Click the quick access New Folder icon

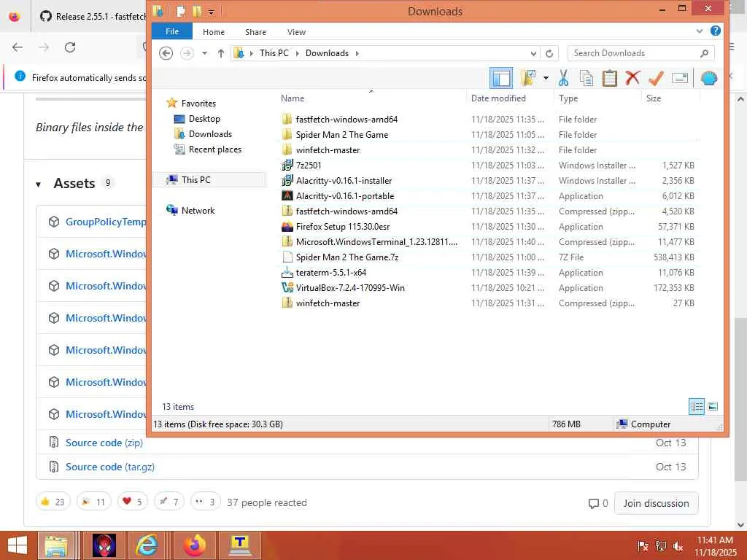click(x=196, y=11)
